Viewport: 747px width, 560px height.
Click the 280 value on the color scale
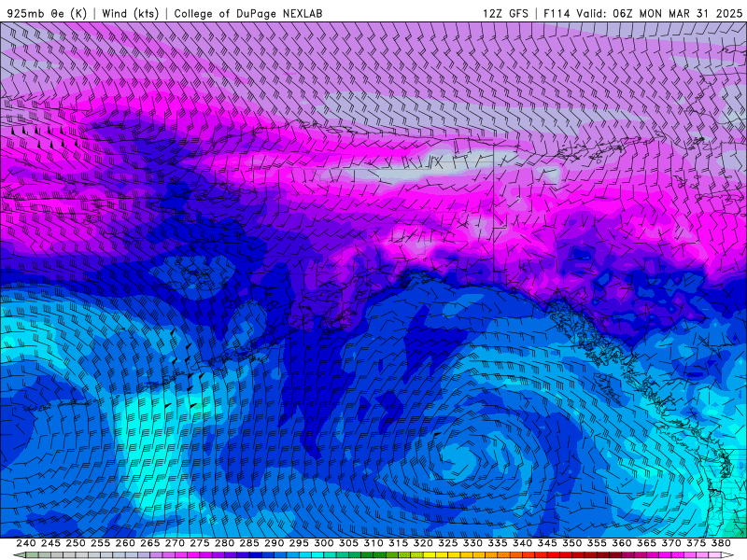pos(224,543)
